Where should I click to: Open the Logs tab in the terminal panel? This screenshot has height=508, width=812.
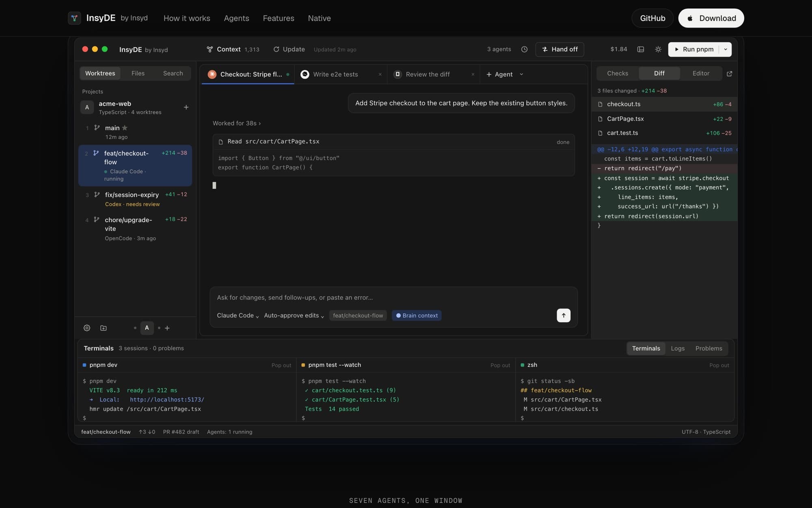click(x=678, y=348)
